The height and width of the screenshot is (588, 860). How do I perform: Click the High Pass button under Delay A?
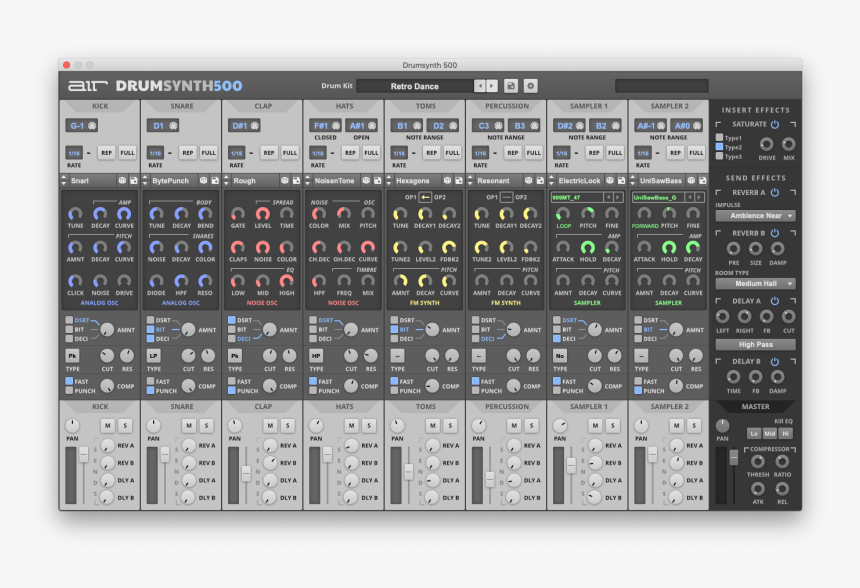(x=755, y=344)
